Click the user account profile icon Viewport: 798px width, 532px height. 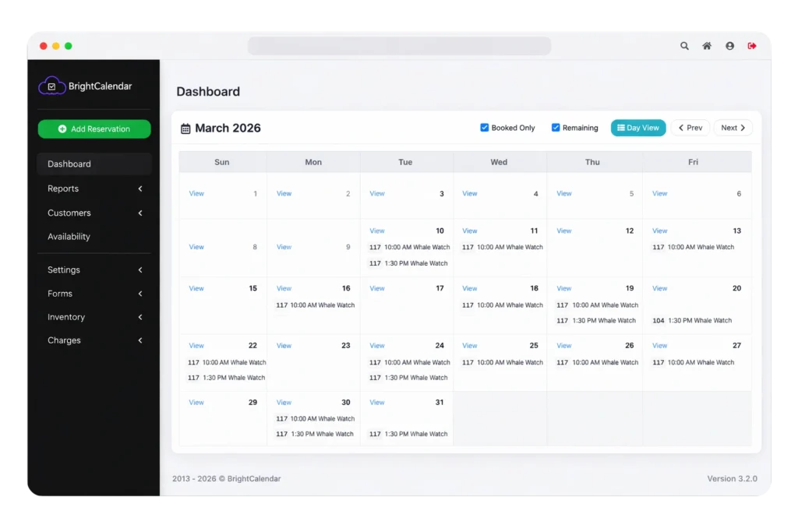coord(729,46)
